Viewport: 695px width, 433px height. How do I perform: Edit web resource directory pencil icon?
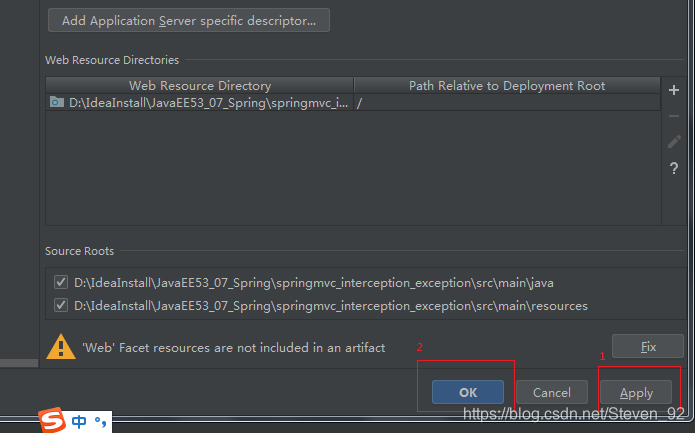(674, 142)
